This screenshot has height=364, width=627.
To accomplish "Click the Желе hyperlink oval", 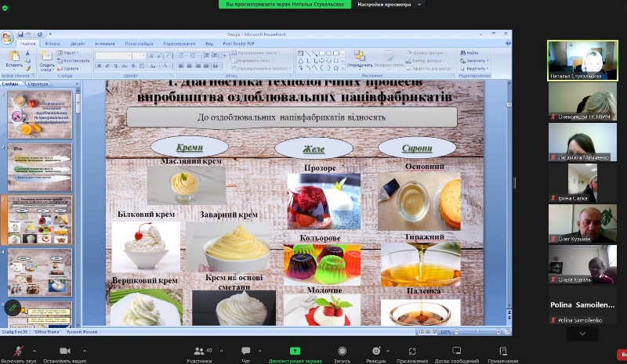I will tap(313, 149).
